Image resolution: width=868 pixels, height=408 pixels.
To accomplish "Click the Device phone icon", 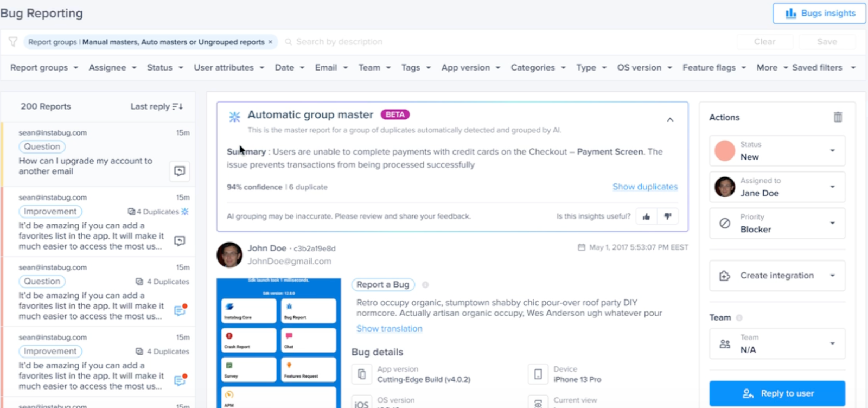I will pos(538,374).
